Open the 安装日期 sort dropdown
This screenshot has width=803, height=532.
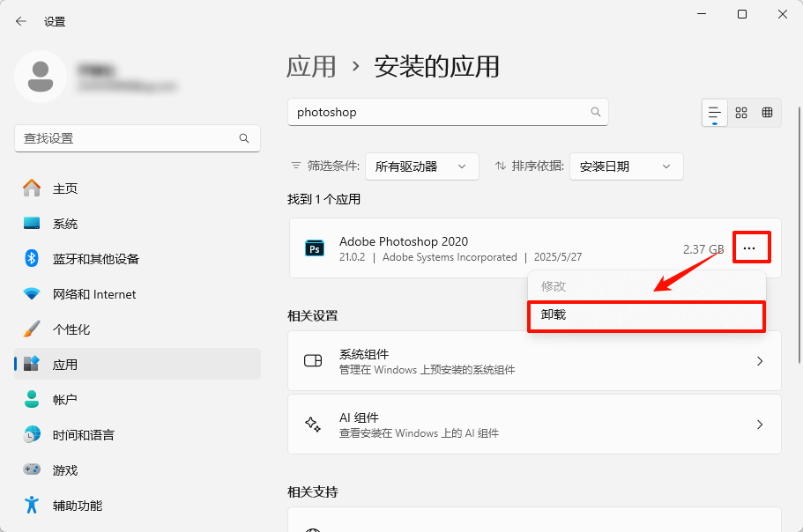[626, 166]
